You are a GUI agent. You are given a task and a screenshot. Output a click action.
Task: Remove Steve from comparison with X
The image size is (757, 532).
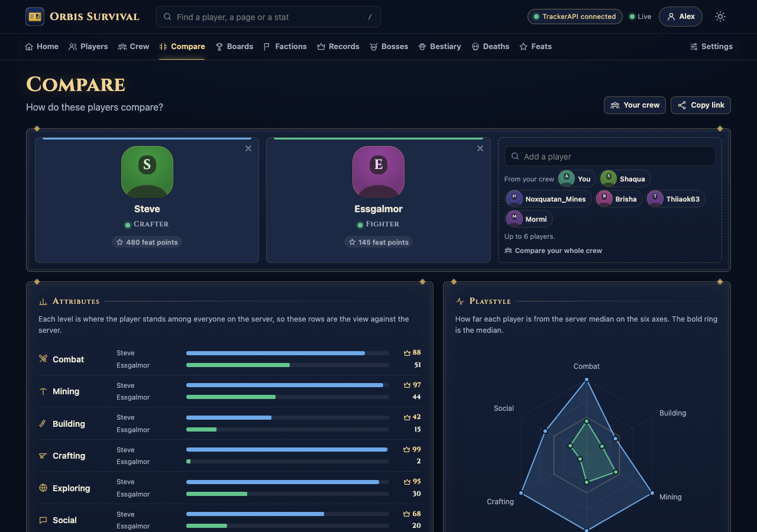[248, 148]
